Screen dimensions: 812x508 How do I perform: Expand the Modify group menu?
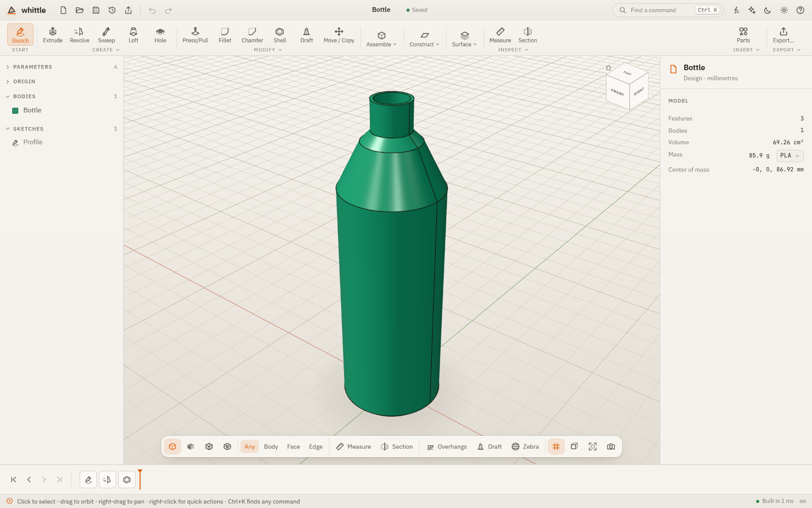point(268,50)
